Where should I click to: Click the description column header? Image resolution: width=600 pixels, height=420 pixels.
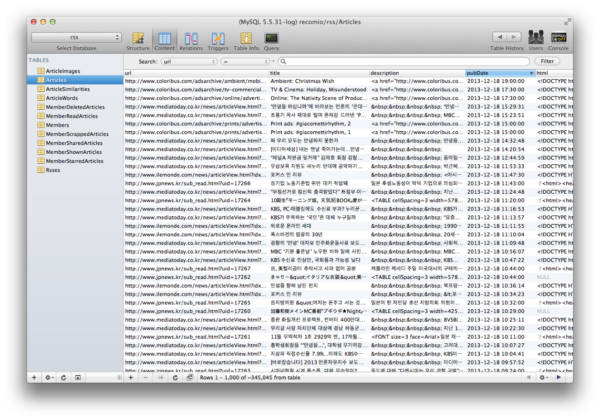click(417, 73)
